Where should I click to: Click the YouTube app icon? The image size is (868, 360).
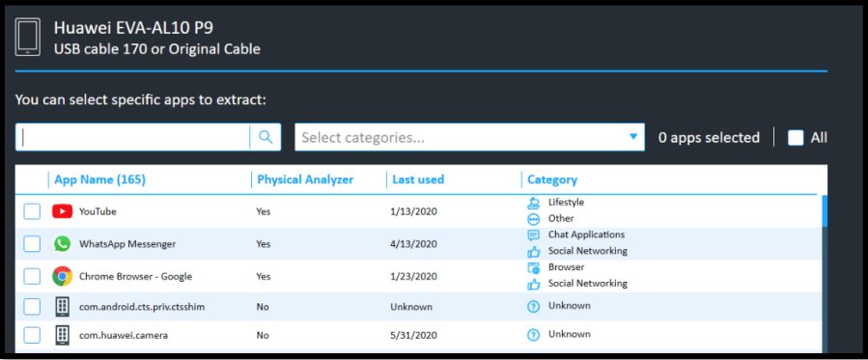pos(63,211)
